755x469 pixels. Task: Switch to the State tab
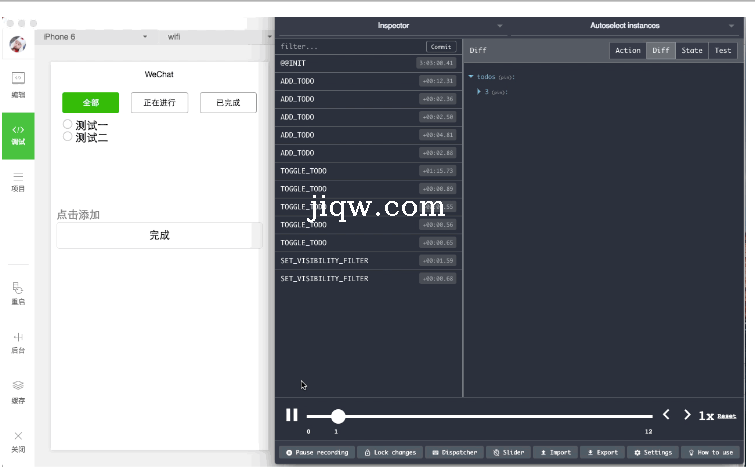pyautogui.click(x=691, y=50)
